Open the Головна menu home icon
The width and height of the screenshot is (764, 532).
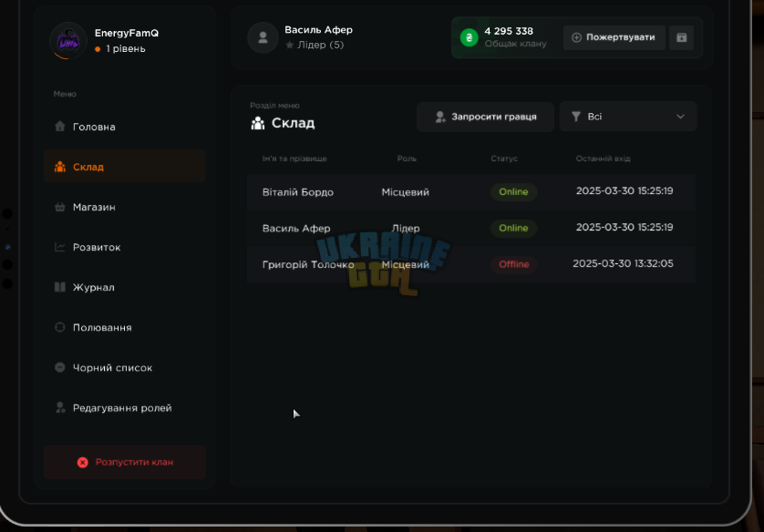coord(60,127)
